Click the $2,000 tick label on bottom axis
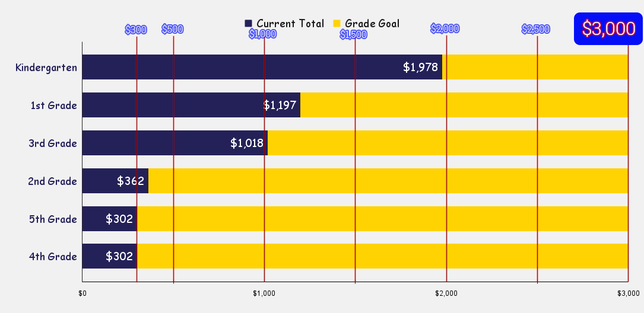 pos(446,293)
